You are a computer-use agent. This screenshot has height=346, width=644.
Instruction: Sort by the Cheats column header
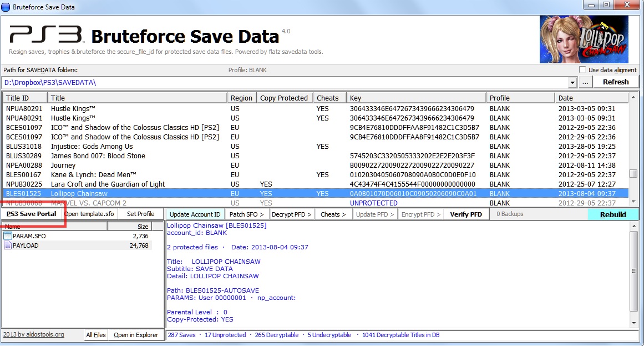(x=329, y=98)
